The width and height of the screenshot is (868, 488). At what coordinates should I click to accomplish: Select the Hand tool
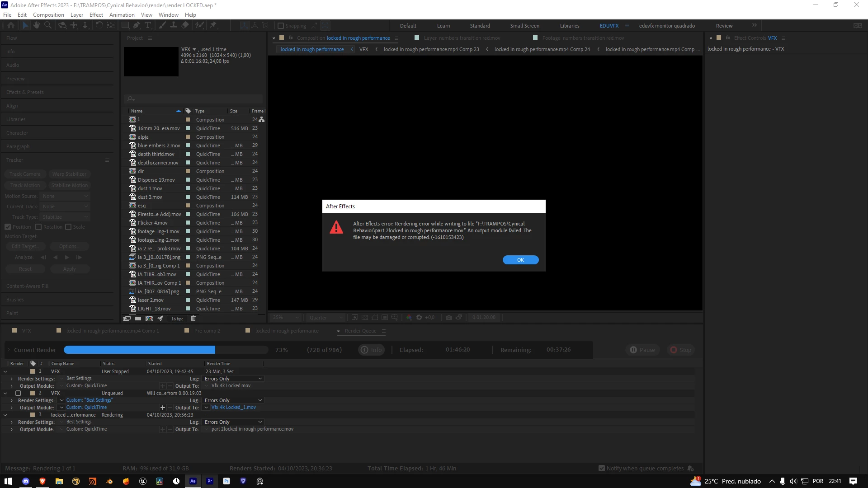37,25
